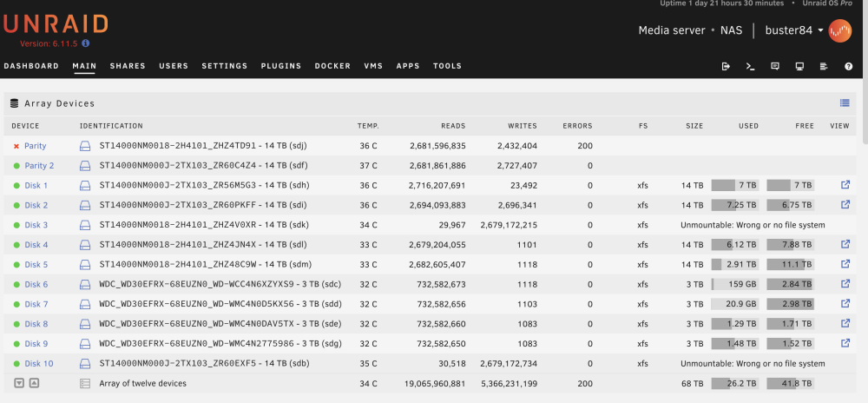Open the Parity 2 device link
The height and width of the screenshot is (403, 868).
[39, 166]
